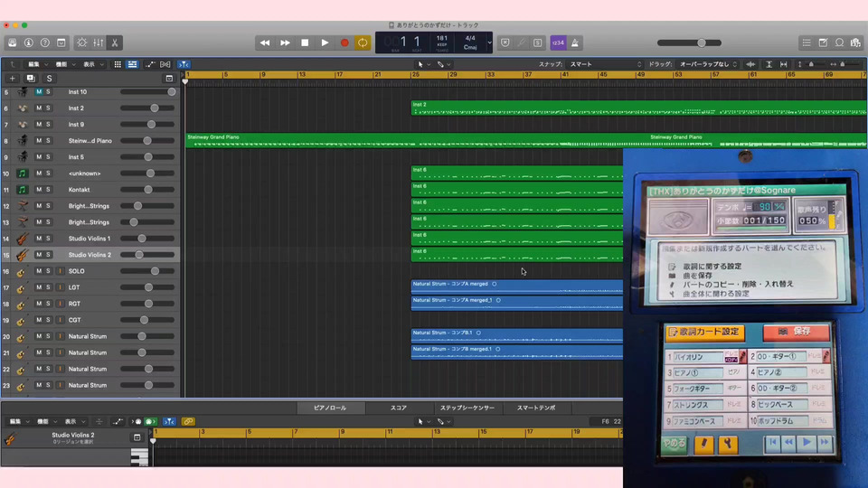
Task: Open the Quick Help question icon
Action: 45,42
